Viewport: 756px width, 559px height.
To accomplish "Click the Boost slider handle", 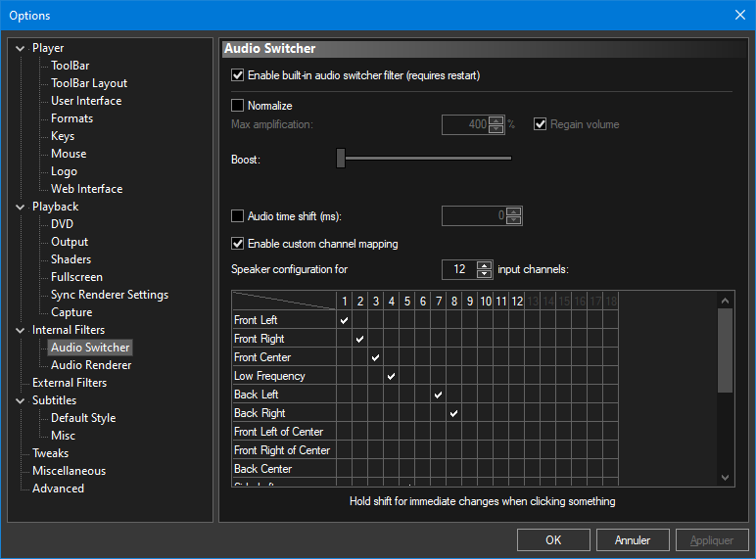I will click(x=341, y=158).
